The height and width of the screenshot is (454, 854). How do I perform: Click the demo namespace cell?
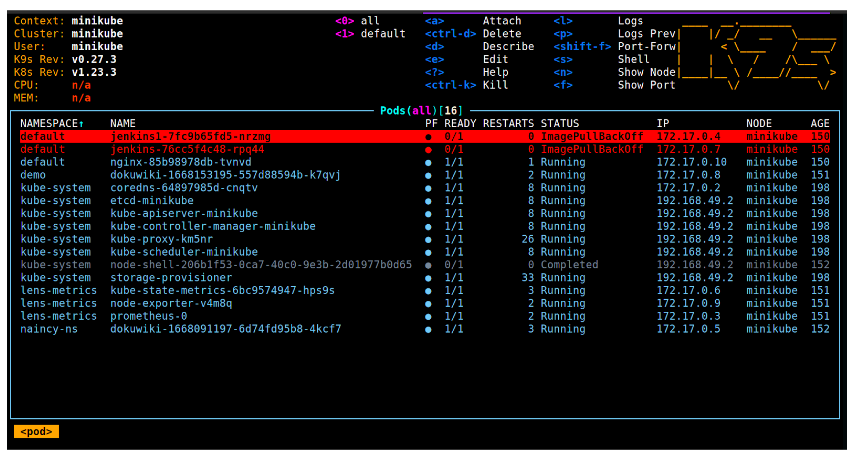33,175
